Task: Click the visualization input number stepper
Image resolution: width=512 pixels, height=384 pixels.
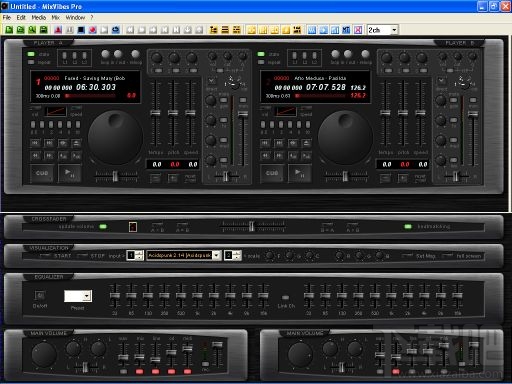Action: click(x=135, y=255)
